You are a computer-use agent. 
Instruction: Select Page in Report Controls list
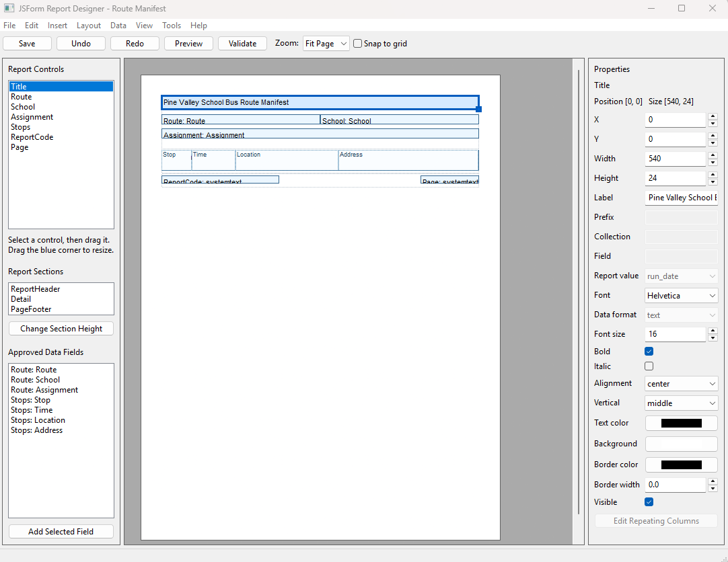coord(61,147)
